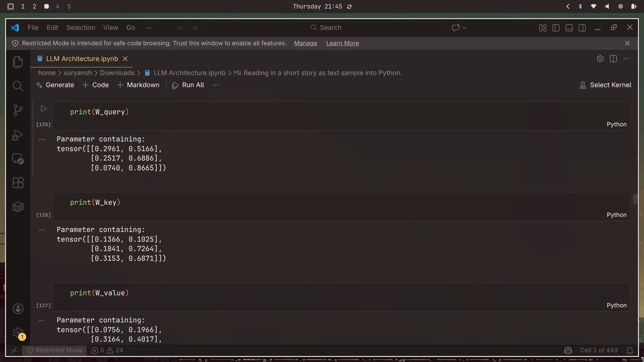This screenshot has height=362, width=644.
Task: Open the File menu
Action: [33, 27]
